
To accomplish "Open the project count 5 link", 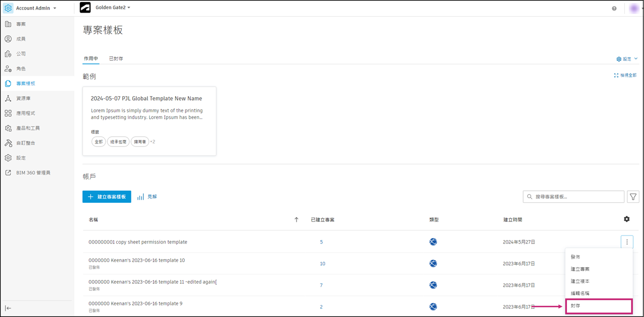I will pyautogui.click(x=322, y=242).
